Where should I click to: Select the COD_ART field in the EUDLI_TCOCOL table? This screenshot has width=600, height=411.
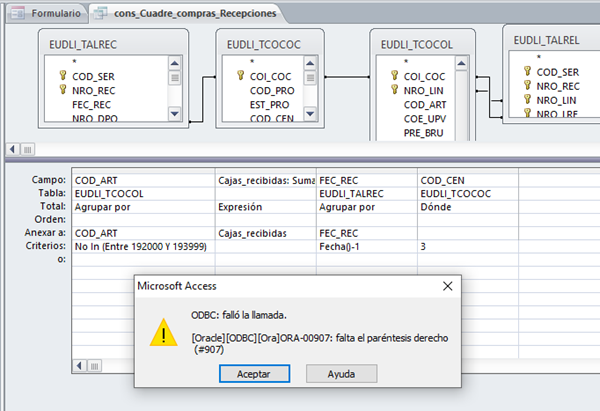pos(423,104)
